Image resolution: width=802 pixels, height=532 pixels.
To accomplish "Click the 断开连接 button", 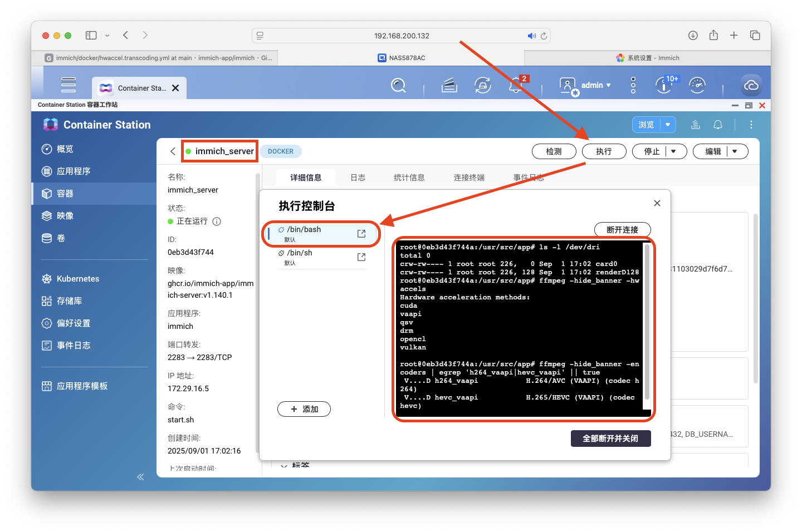I will click(x=622, y=230).
